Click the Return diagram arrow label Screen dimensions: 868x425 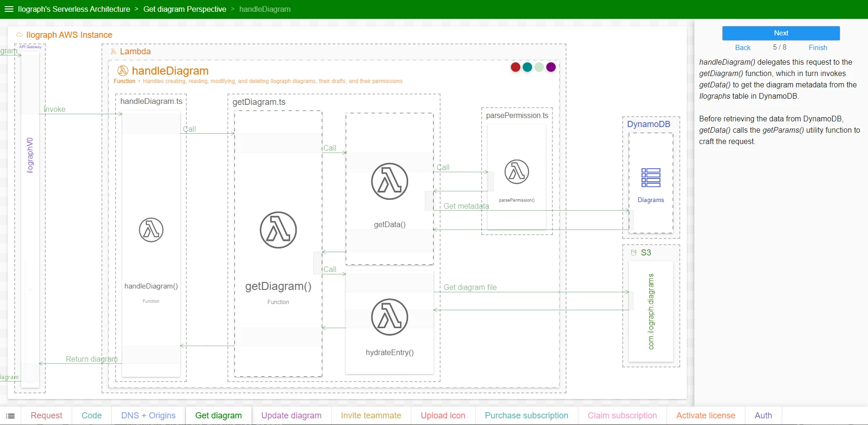click(x=92, y=359)
